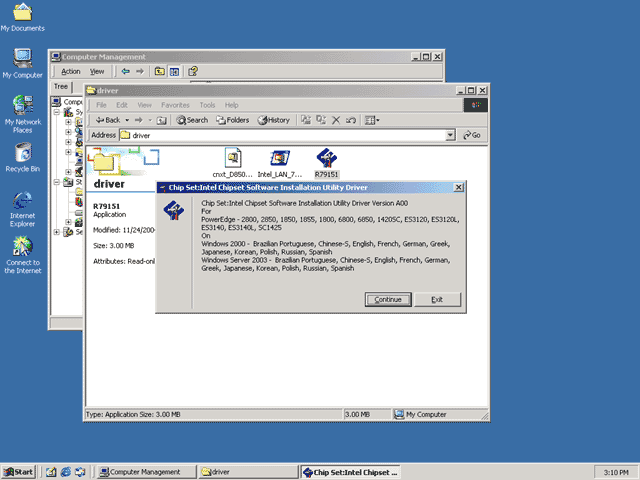Click the Delete X toolbar icon

336,120
